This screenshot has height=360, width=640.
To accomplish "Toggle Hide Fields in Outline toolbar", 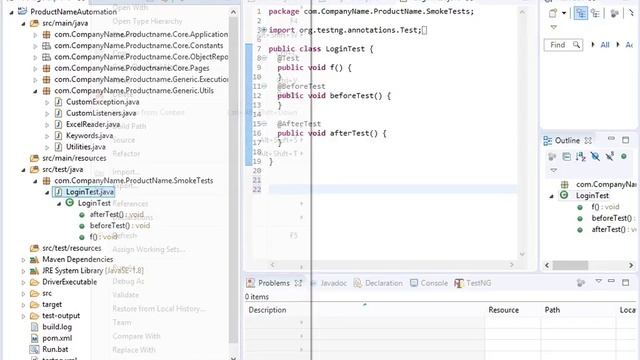I will (x=595, y=156).
